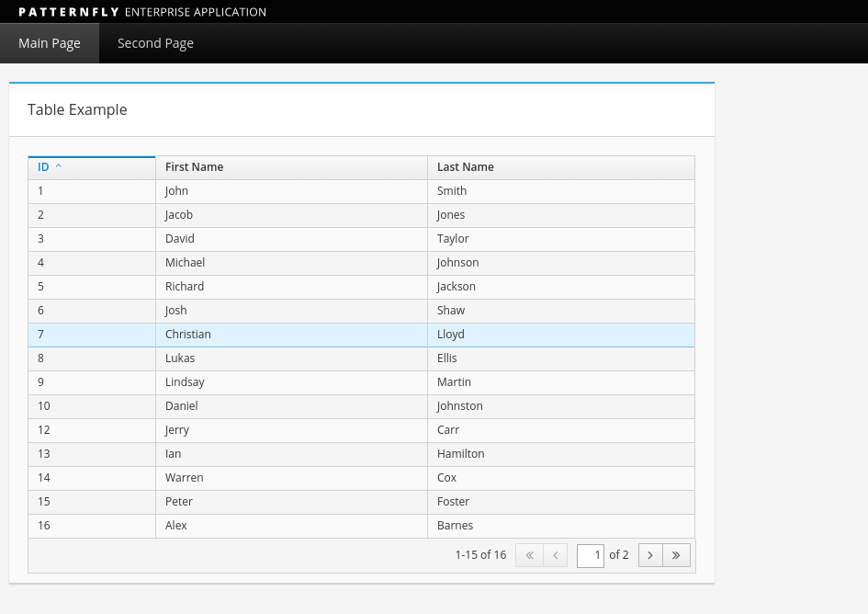Image resolution: width=868 pixels, height=614 pixels.
Task: Select the first name cell Lukas
Action: click(292, 358)
